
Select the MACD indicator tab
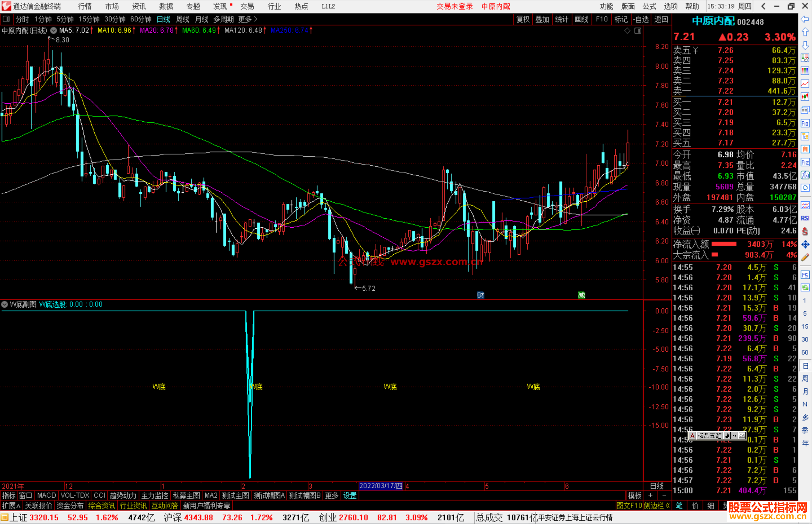click(47, 495)
